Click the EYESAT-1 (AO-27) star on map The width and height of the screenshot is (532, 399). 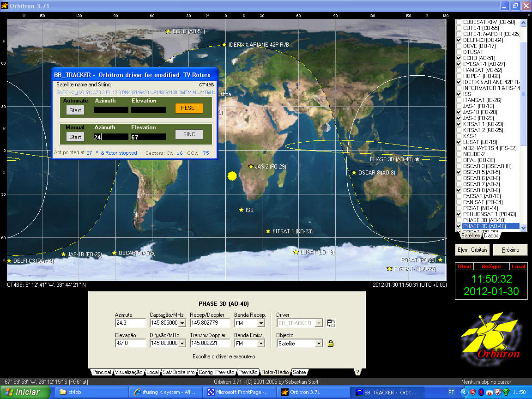[389, 269]
